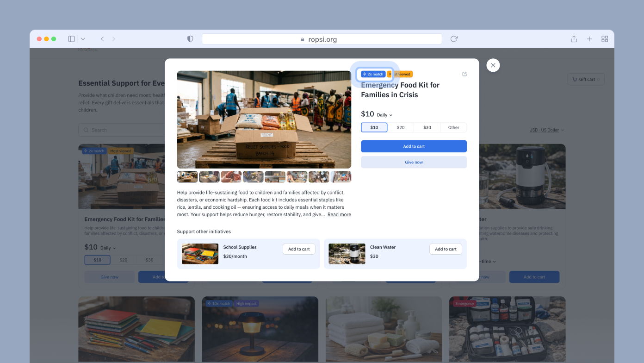This screenshot has width=644, height=363.
Task: Click the browser back arrow
Action: coord(102,39)
